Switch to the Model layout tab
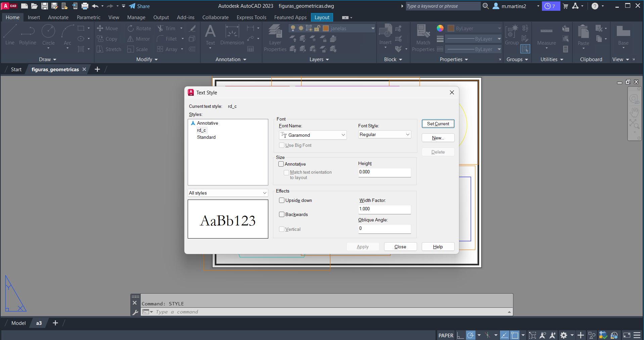The image size is (644, 340). 18,323
